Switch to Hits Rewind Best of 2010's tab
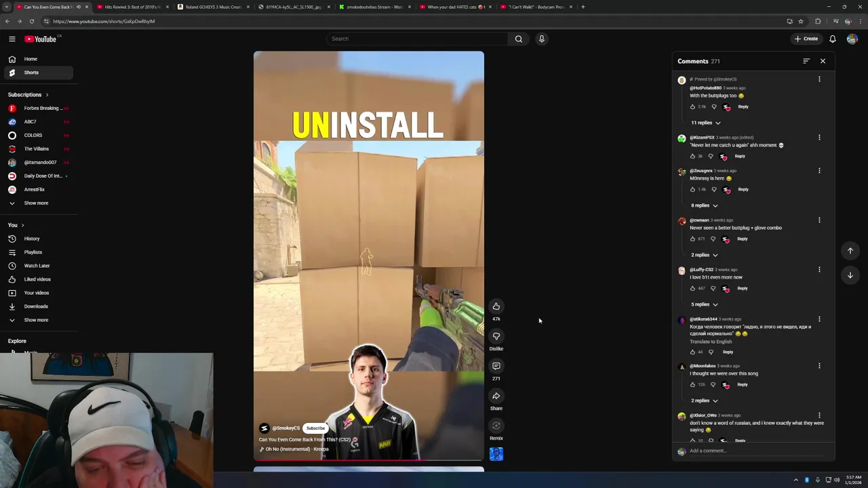The image size is (868, 488). click(132, 7)
